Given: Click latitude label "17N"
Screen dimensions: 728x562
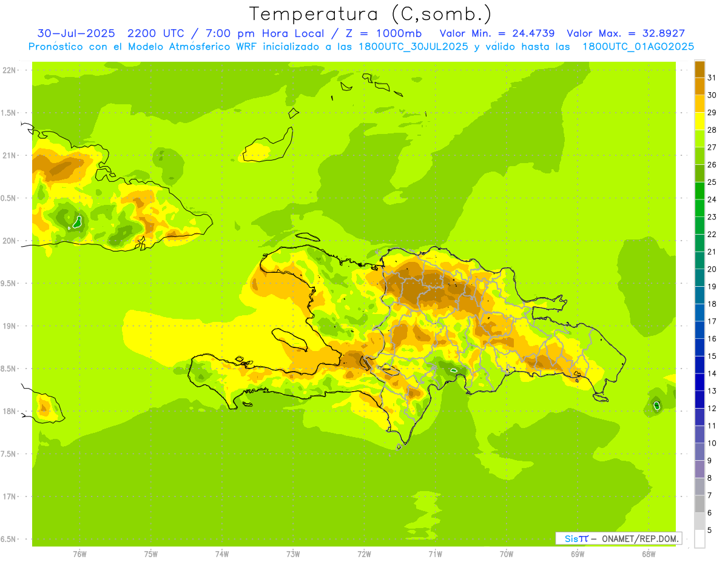Looking at the screenshot, I should point(10,497).
